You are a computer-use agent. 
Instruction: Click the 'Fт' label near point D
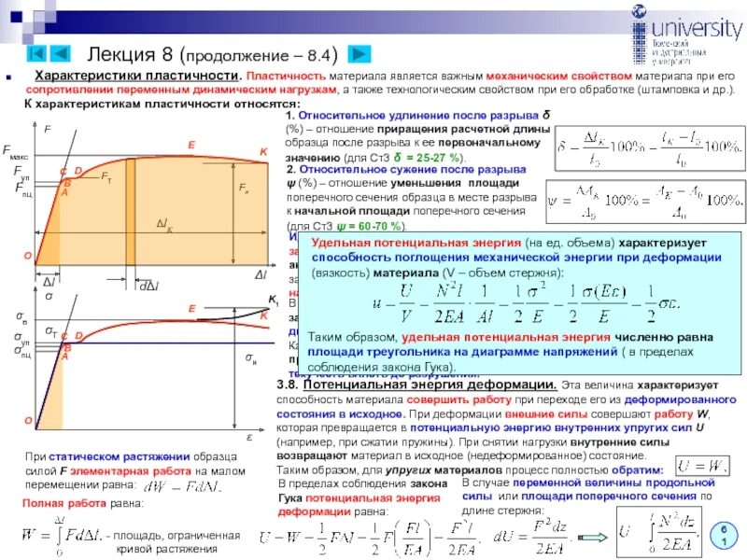click(106, 177)
